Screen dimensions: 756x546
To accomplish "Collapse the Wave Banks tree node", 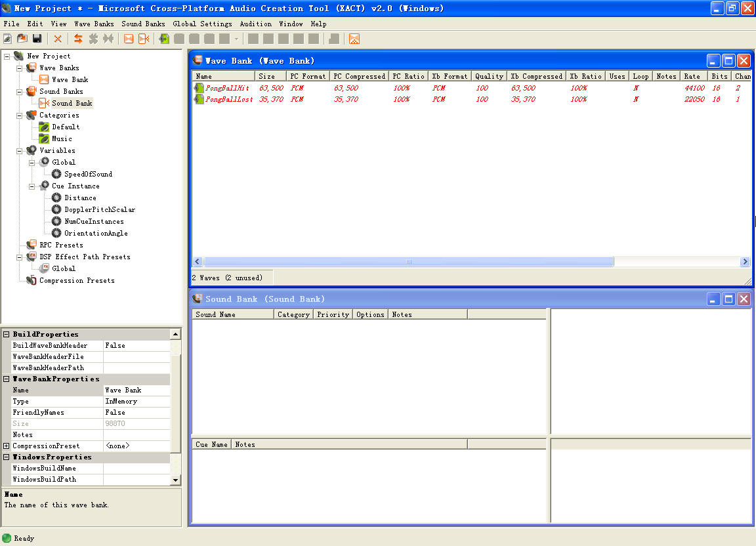I will point(19,68).
